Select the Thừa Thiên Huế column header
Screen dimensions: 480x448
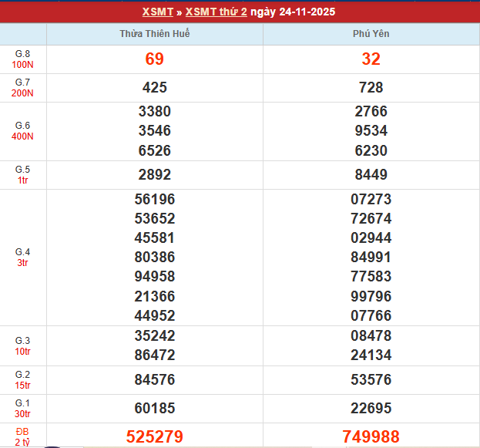[x=155, y=33]
